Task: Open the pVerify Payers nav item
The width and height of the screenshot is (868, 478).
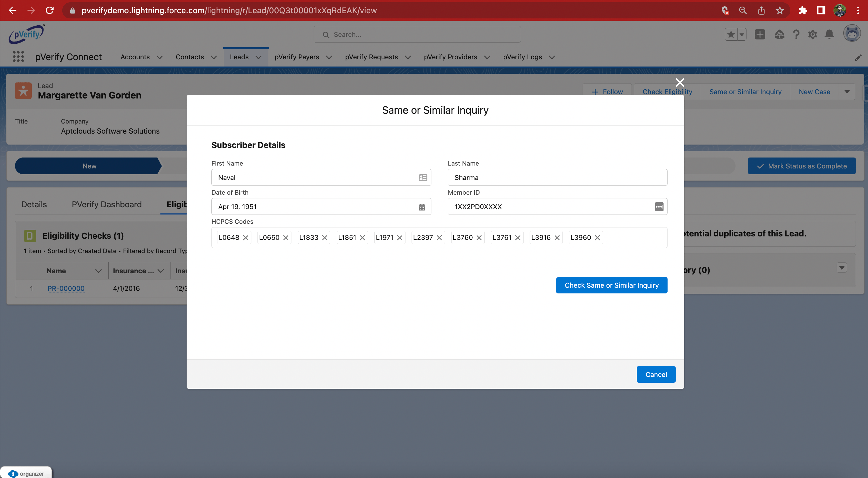Action: tap(297, 57)
